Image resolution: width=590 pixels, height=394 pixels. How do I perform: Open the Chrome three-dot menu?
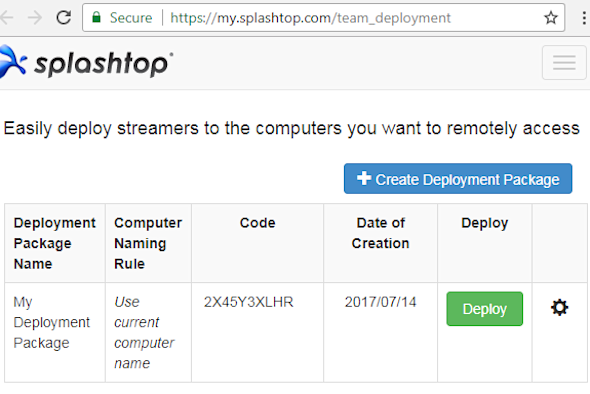coord(584,18)
